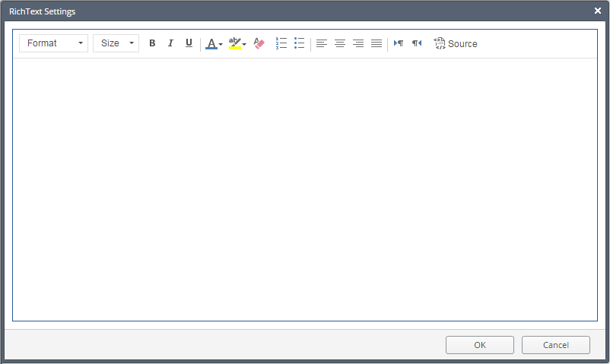610x364 pixels.
Task: Open the text color picker
Action: point(214,43)
